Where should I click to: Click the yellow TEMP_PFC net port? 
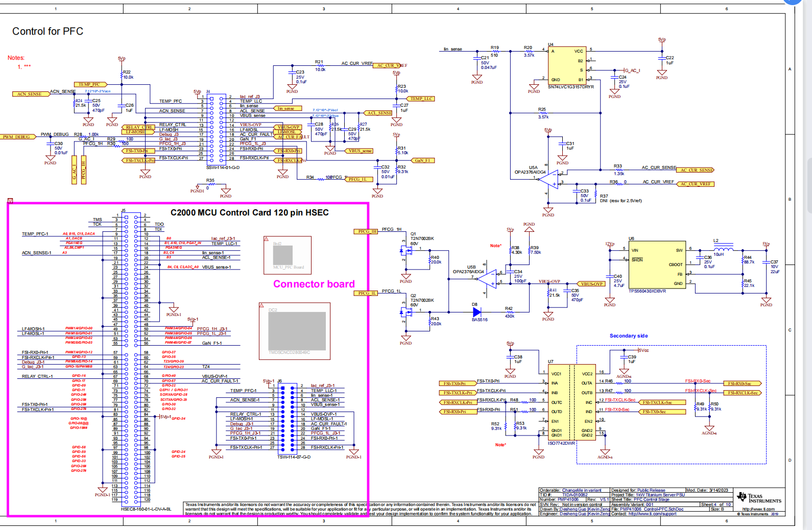point(90,84)
